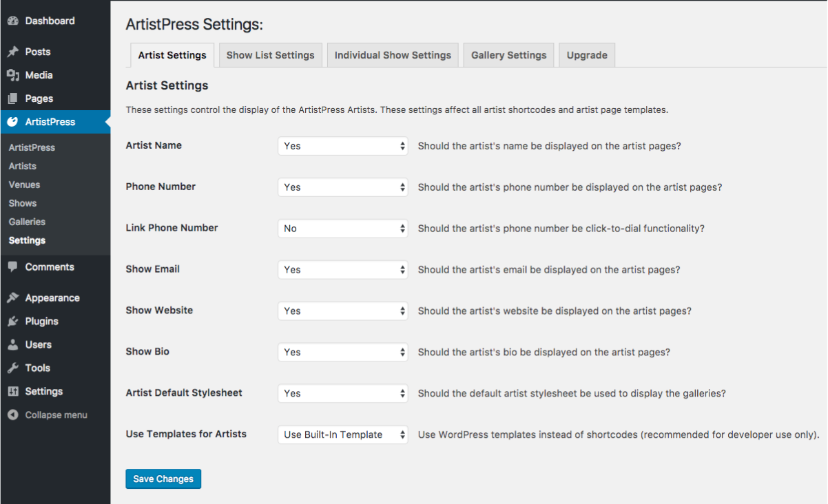Open the Artist Name dropdown
Screen dimensions: 828x504
pos(343,146)
